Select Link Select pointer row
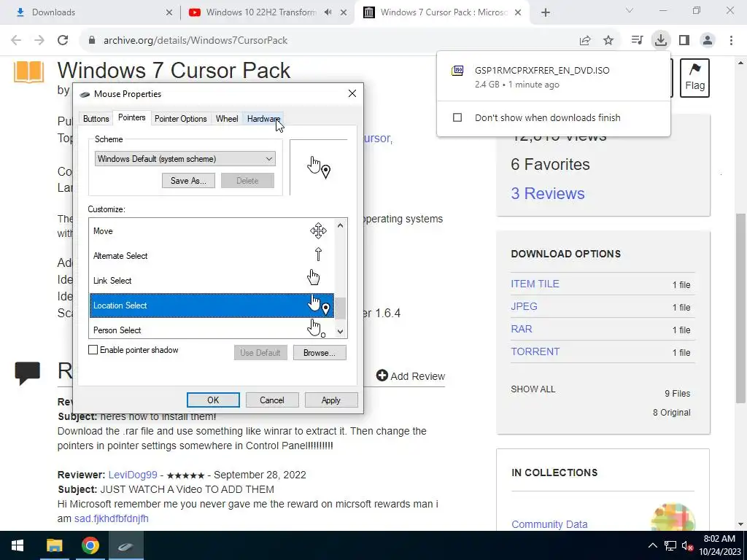747x560 pixels. [212, 281]
